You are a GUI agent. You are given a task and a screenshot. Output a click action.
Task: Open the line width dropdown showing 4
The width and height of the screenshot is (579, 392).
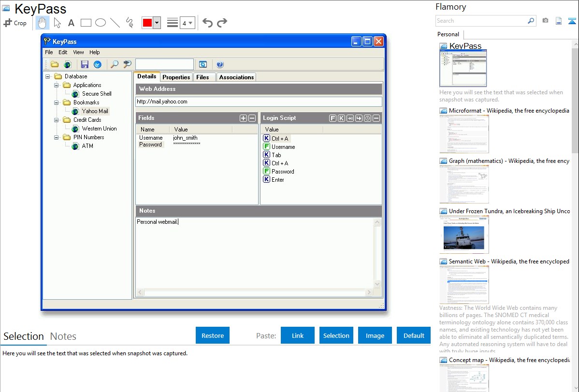[187, 23]
